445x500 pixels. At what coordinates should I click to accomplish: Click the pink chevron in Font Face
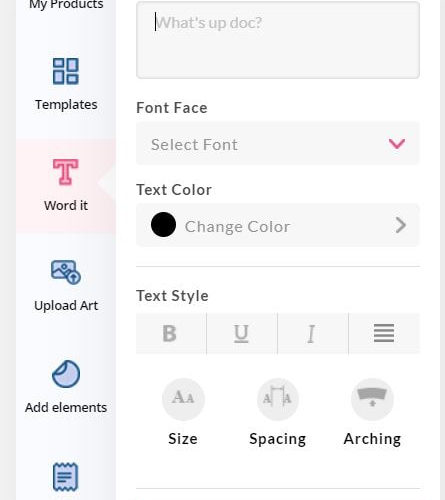[397, 144]
